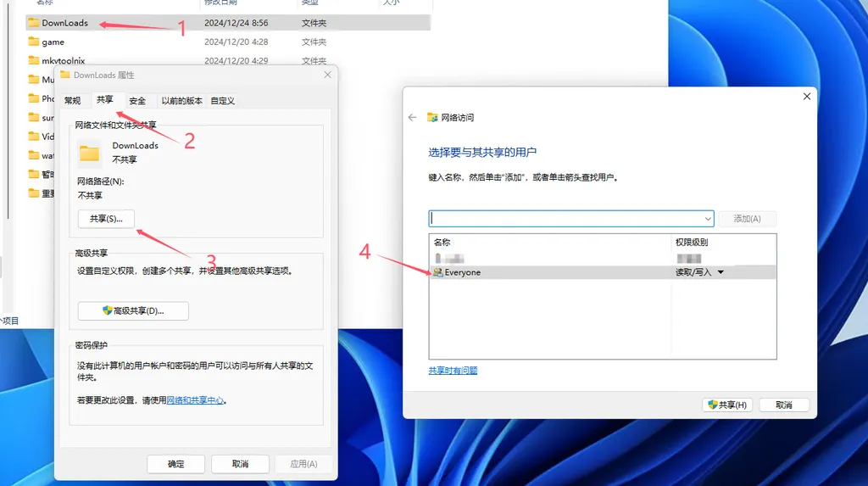
Task: Click the DownLoads folder icon in file list
Action: [x=34, y=23]
